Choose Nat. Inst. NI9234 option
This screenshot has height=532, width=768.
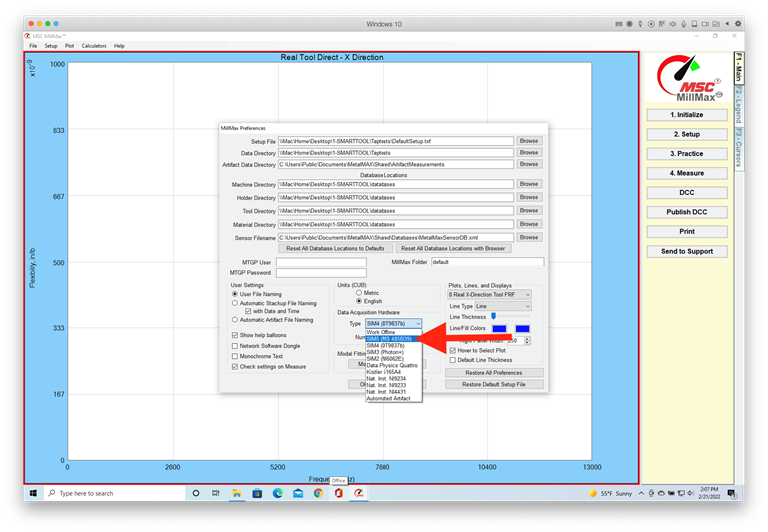point(393,379)
